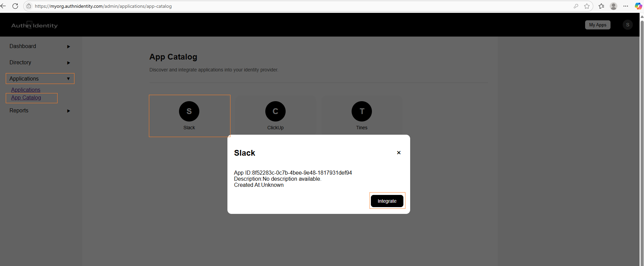
Task: Click the page vertical scrollbar
Action: (642, 139)
